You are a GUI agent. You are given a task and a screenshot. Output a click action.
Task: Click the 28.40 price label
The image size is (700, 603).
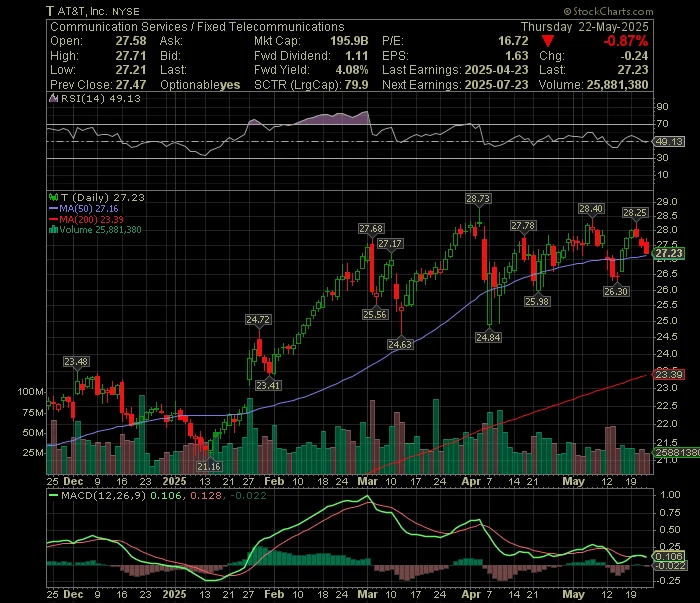coord(591,209)
